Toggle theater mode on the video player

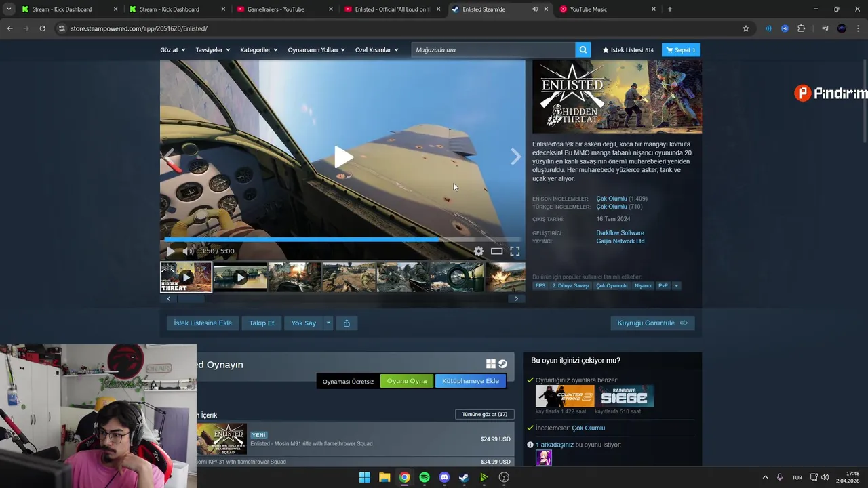tap(496, 251)
